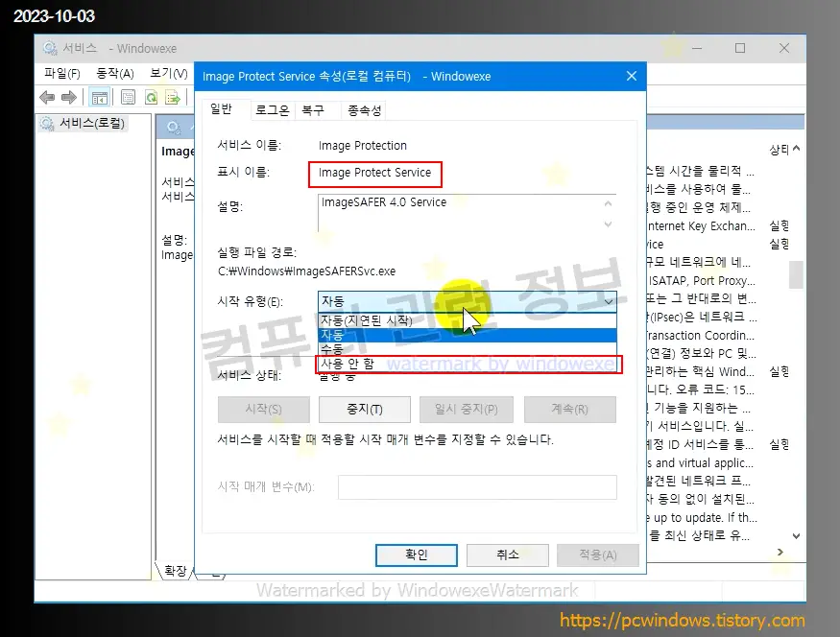
Task: Open the 보기(V) menu
Action: tap(168, 73)
